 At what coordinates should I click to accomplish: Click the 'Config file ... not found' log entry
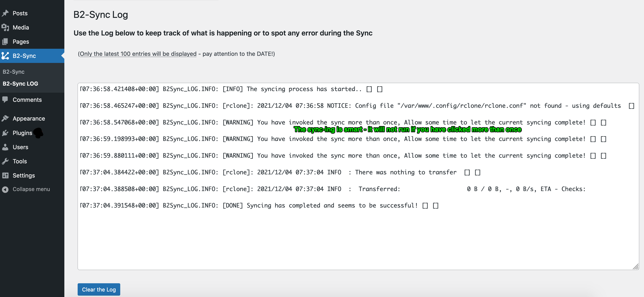357,106
